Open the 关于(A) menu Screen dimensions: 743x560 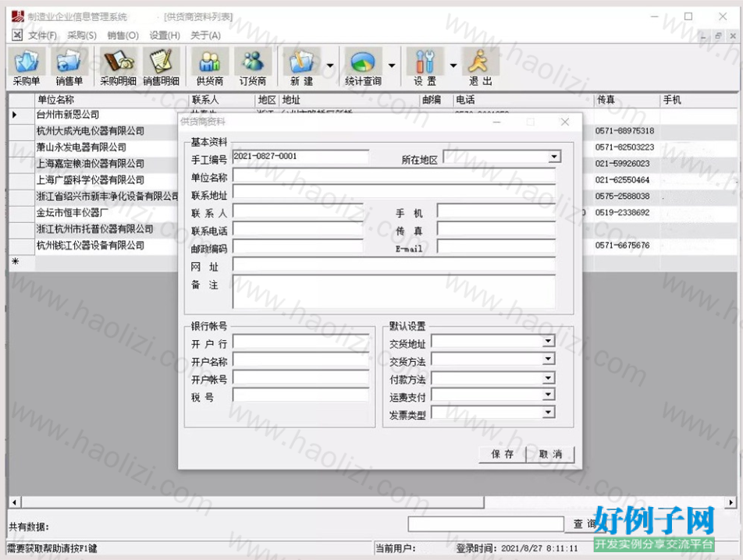[206, 36]
